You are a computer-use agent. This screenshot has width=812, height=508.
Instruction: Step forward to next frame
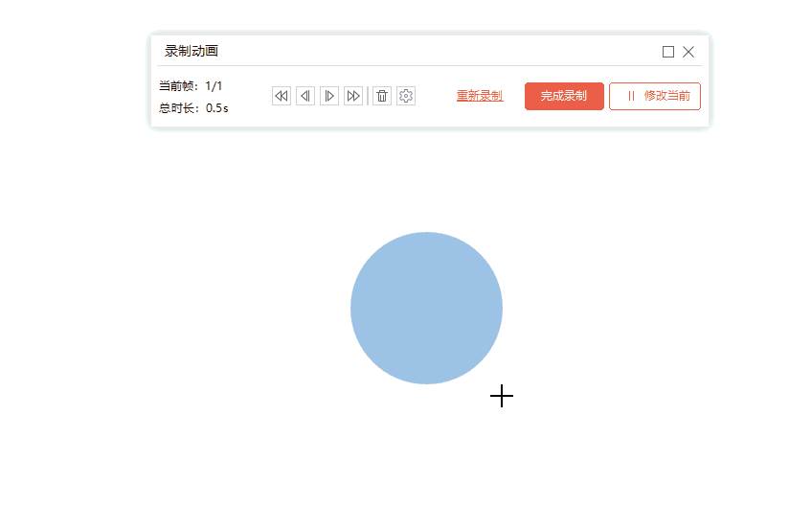[x=329, y=96]
